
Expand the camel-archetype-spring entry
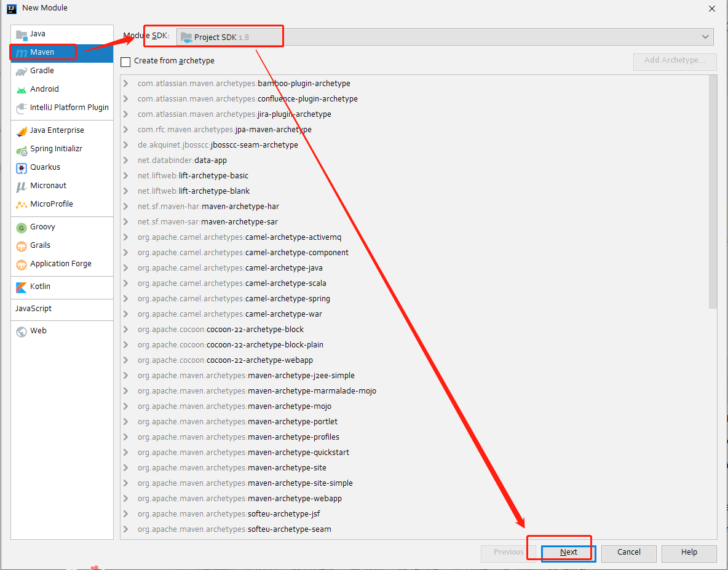click(125, 298)
